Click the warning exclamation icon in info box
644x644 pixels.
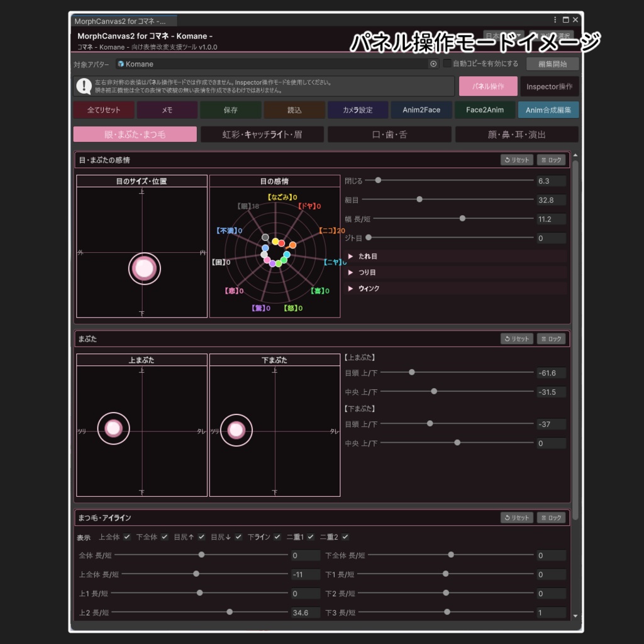[x=84, y=86]
